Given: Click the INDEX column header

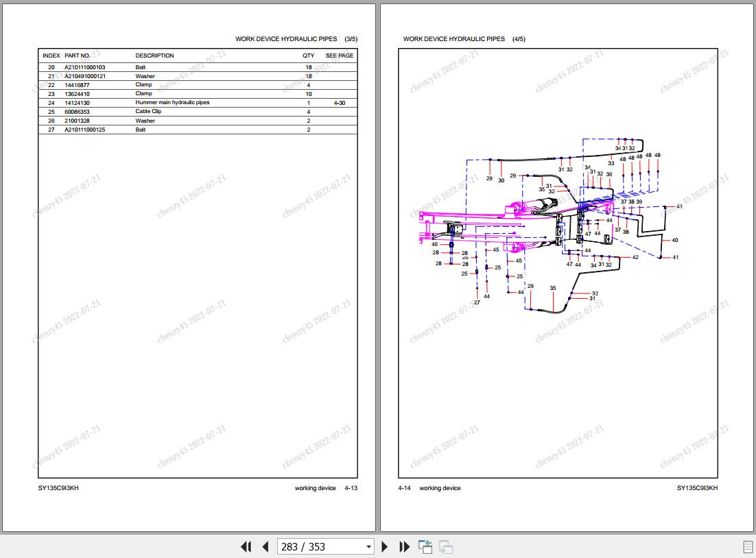Looking at the screenshot, I should click(x=51, y=56).
